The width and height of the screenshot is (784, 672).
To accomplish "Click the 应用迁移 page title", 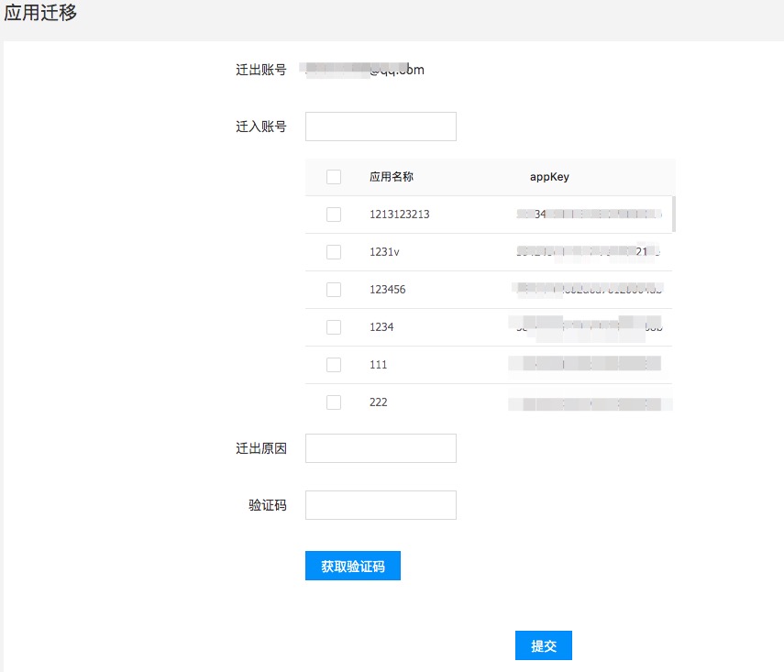I will coord(40,13).
